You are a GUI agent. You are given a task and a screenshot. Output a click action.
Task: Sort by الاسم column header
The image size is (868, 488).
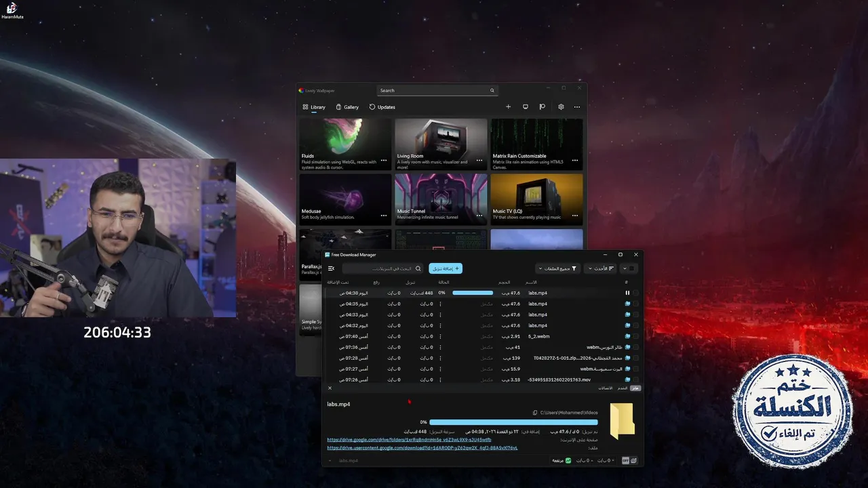pos(531,282)
